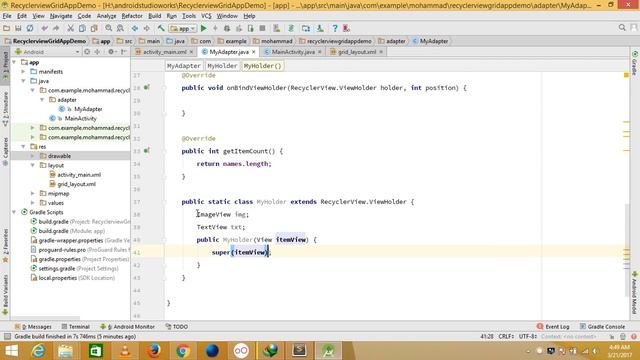Switch to the MainActivity.java editor tab
Image resolution: width=640 pixels, height=360 pixels.
293,52
